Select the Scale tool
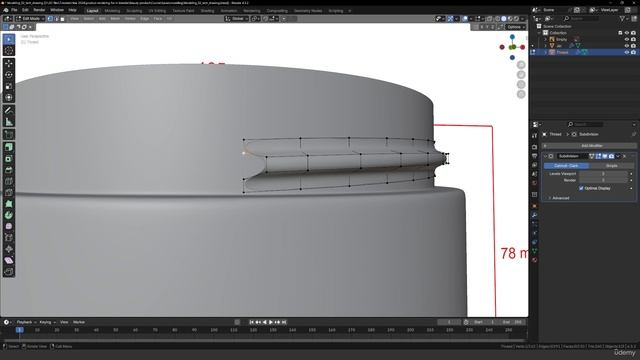Screen dimensions: 640x360 [x=9, y=86]
